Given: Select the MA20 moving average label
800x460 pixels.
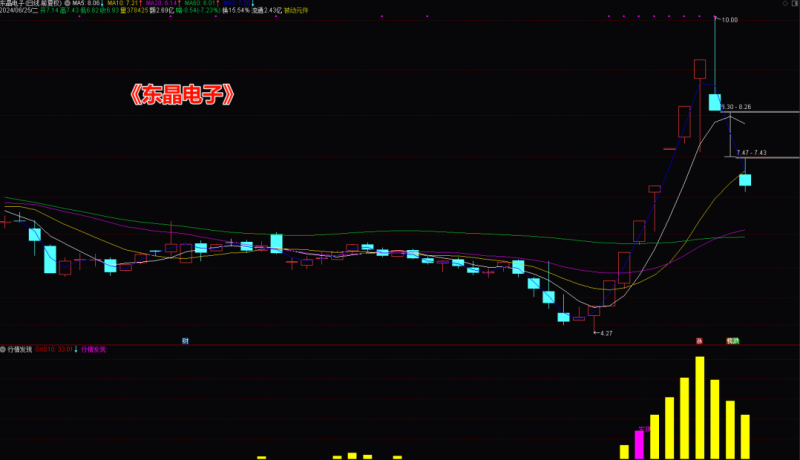Looking at the screenshot, I should (x=163, y=4).
